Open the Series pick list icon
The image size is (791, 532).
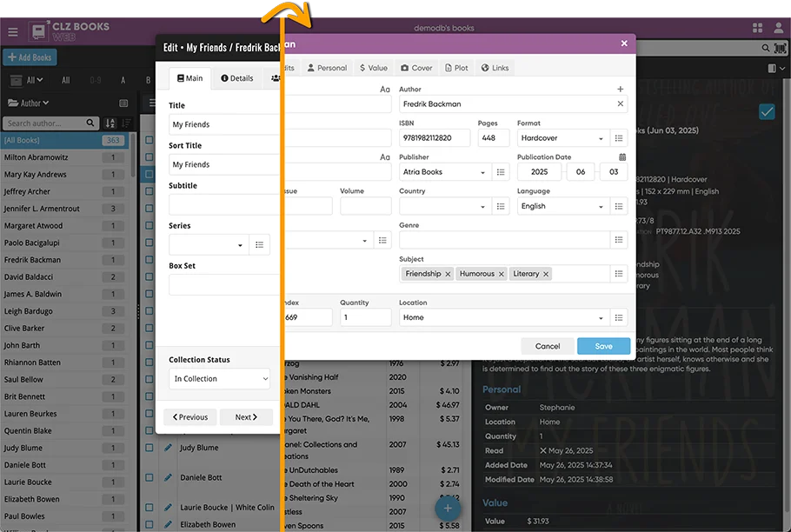click(x=259, y=244)
